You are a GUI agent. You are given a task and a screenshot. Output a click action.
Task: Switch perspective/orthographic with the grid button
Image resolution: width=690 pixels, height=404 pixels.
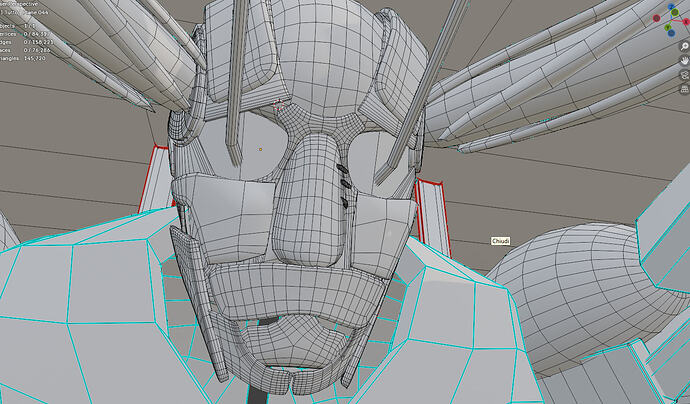pos(685,89)
